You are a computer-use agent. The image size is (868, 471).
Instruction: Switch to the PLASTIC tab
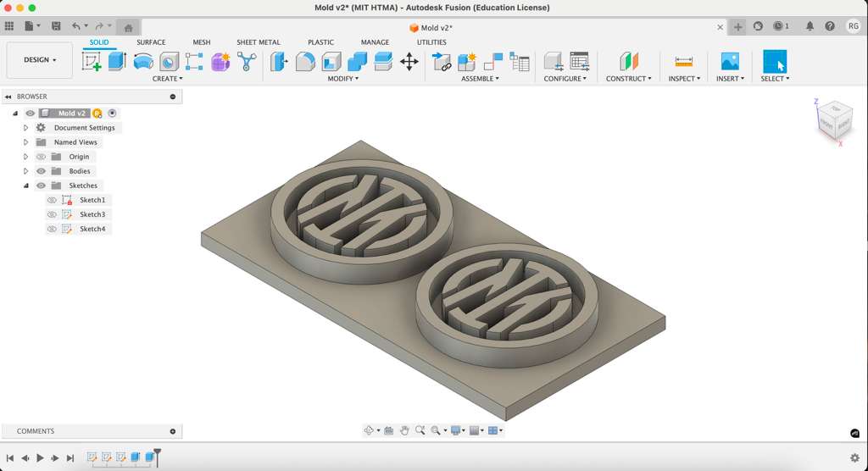[320, 42]
